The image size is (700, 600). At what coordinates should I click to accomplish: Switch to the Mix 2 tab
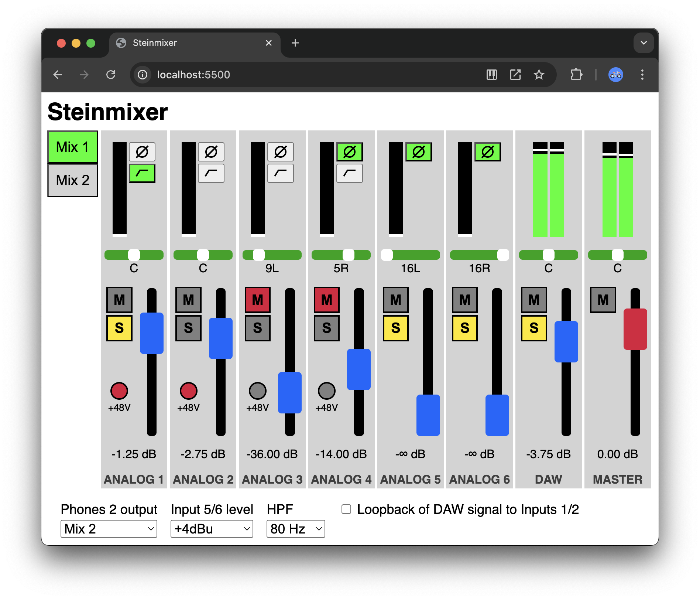point(73,180)
